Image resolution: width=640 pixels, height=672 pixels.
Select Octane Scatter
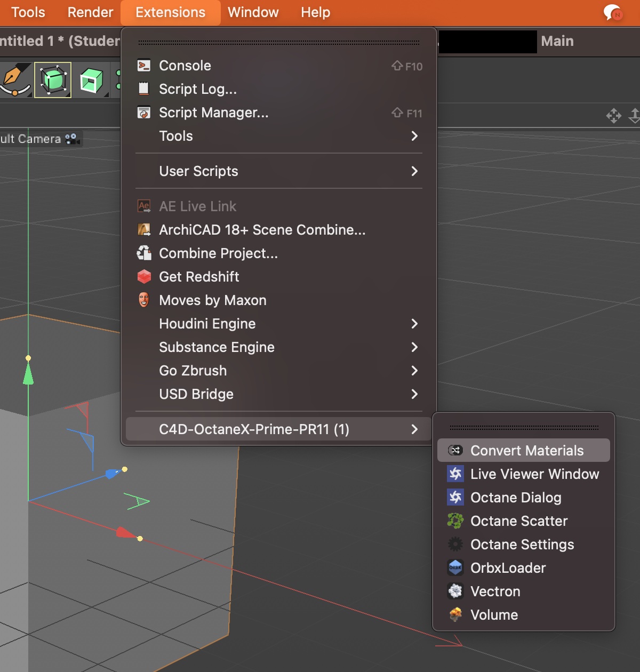(524, 521)
